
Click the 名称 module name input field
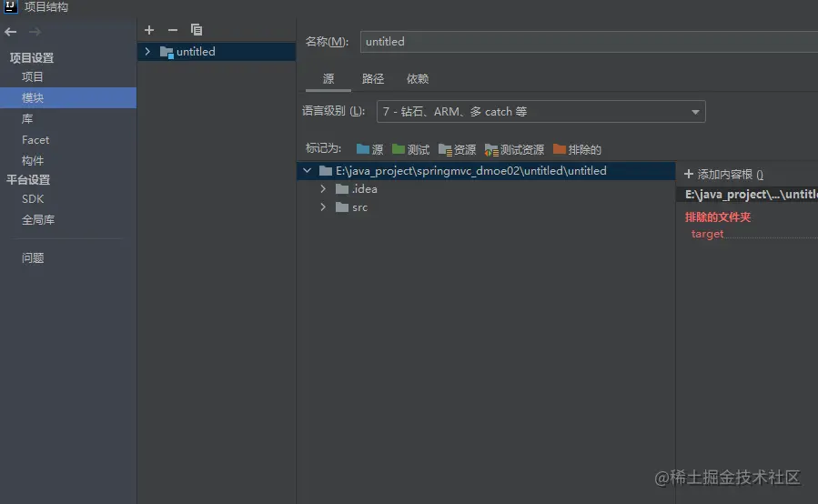(x=589, y=42)
